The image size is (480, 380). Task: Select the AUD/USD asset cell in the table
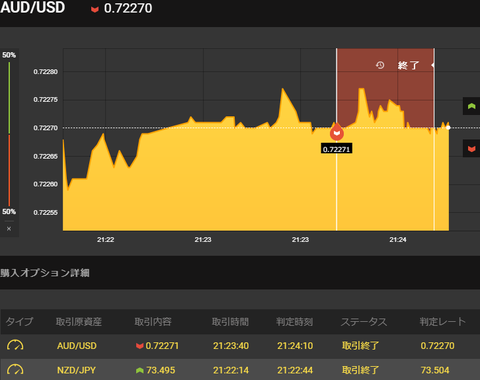[x=77, y=346]
